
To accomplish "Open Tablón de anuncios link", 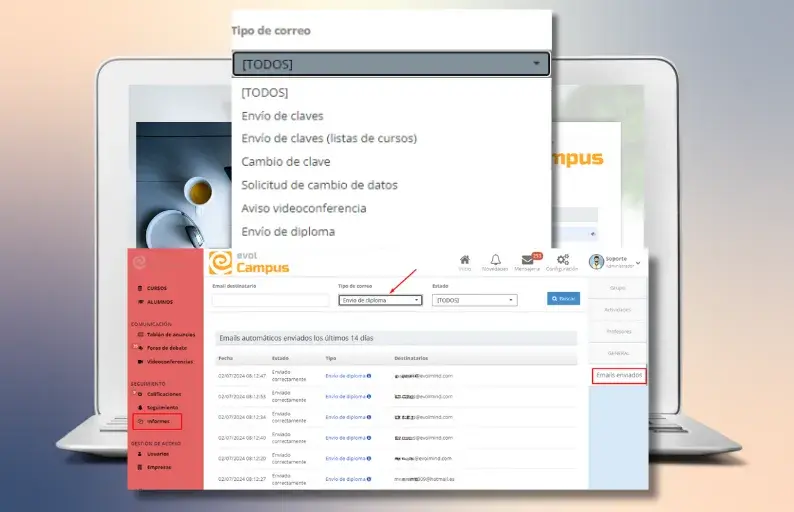I will [x=171, y=335].
